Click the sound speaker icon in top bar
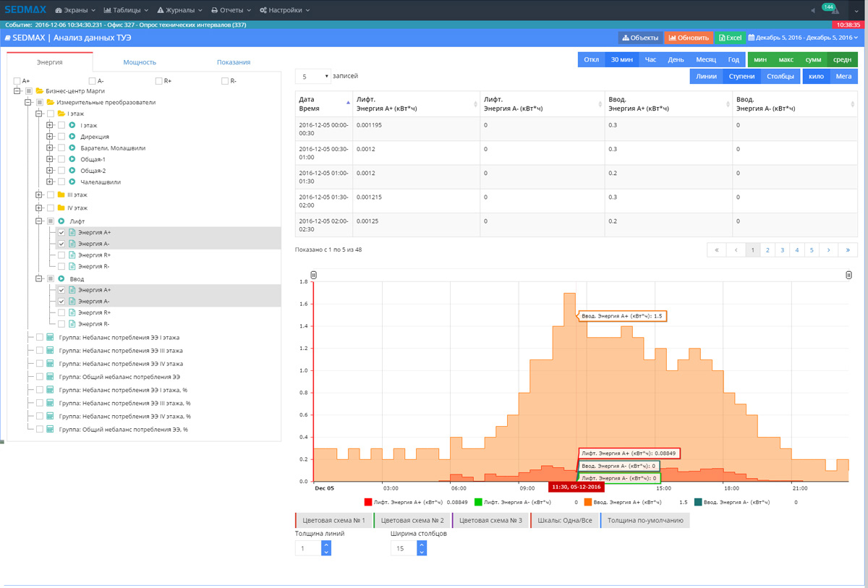 (813, 10)
